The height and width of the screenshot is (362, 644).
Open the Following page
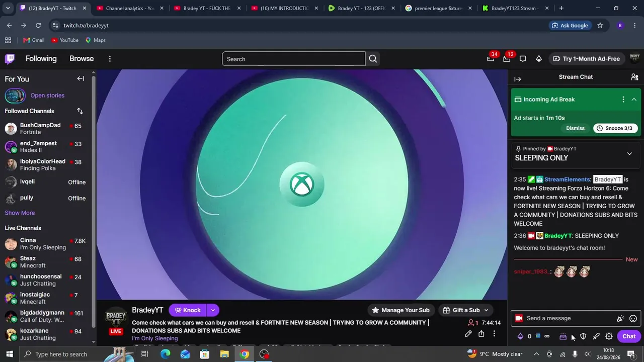pyautogui.click(x=41, y=59)
